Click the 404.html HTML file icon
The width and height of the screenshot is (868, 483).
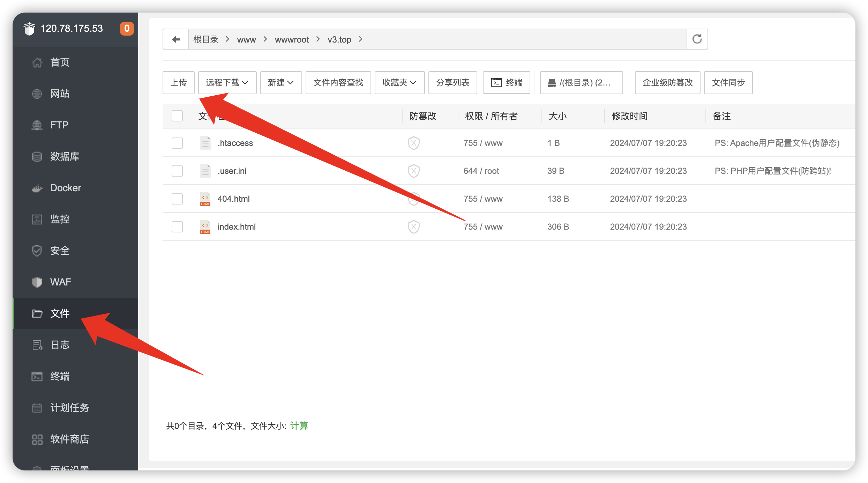pyautogui.click(x=205, y=199)
